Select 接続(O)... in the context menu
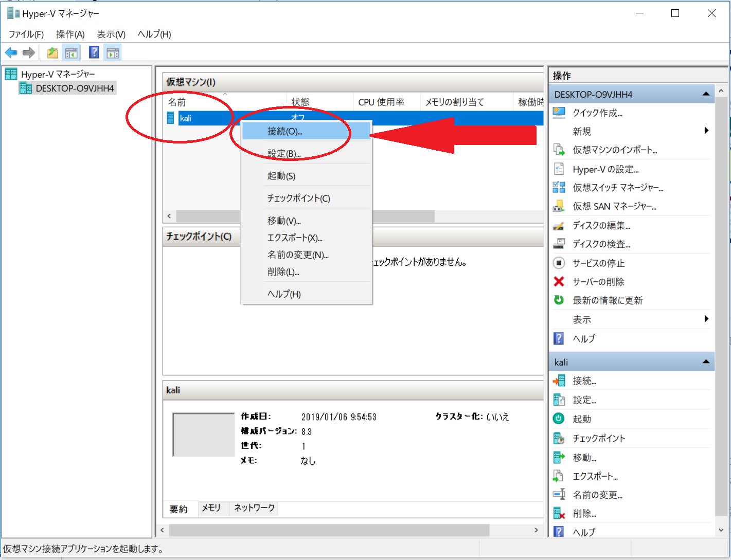Screen dimensions: 731x560 [x=284, y=131]
